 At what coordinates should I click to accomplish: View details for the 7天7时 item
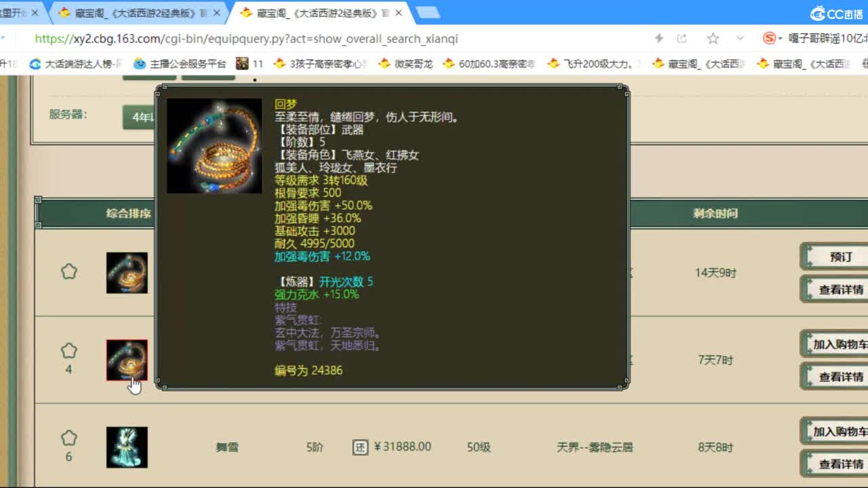[x=835, y=376]
